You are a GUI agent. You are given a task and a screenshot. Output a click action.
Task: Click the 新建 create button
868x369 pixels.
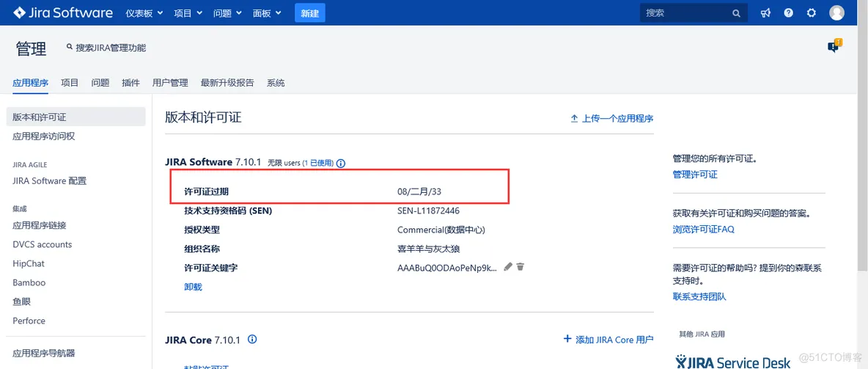(310, 12)
